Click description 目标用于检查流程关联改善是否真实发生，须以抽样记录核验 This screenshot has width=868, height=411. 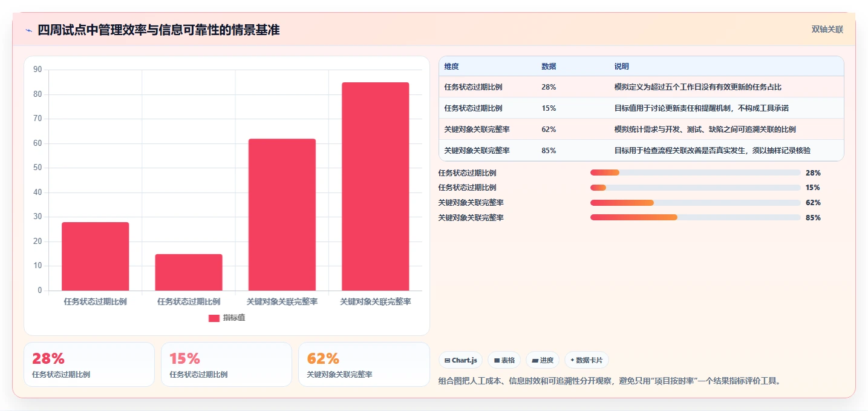[712, 151]
